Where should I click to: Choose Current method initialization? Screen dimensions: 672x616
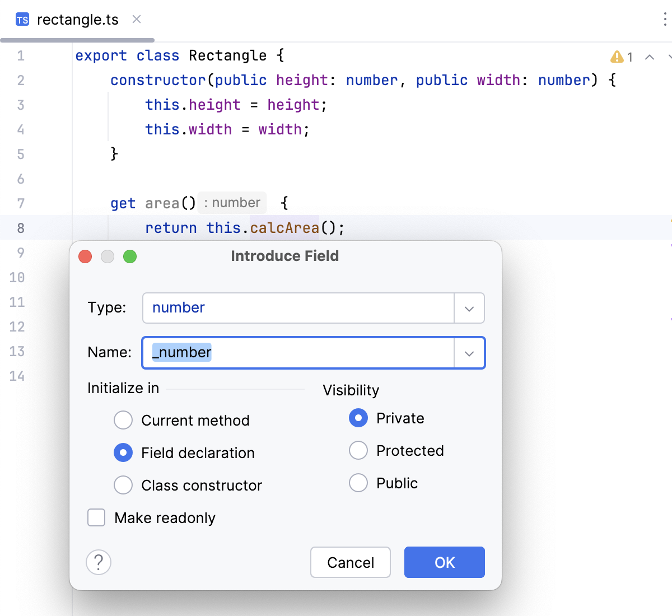(x=123, y=420)
